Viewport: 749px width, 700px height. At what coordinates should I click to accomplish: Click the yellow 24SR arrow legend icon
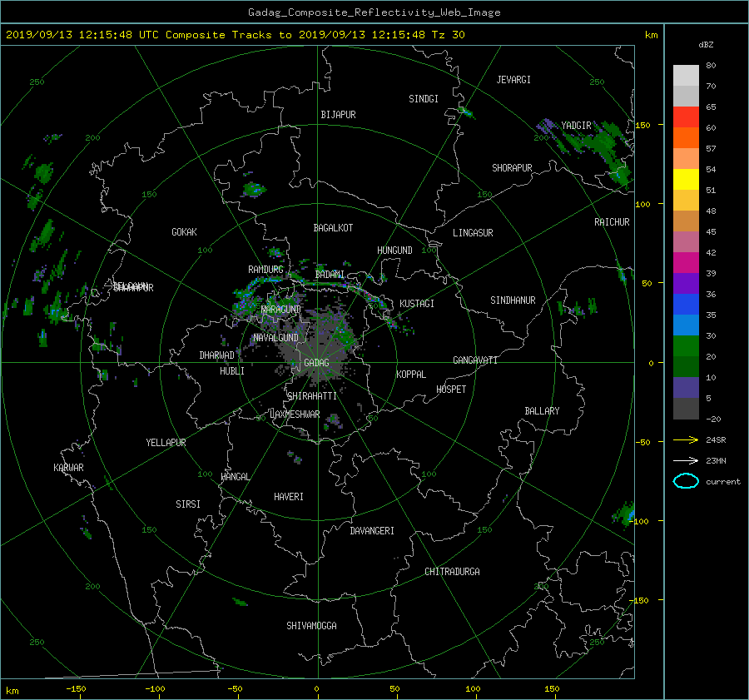(686, 439)
